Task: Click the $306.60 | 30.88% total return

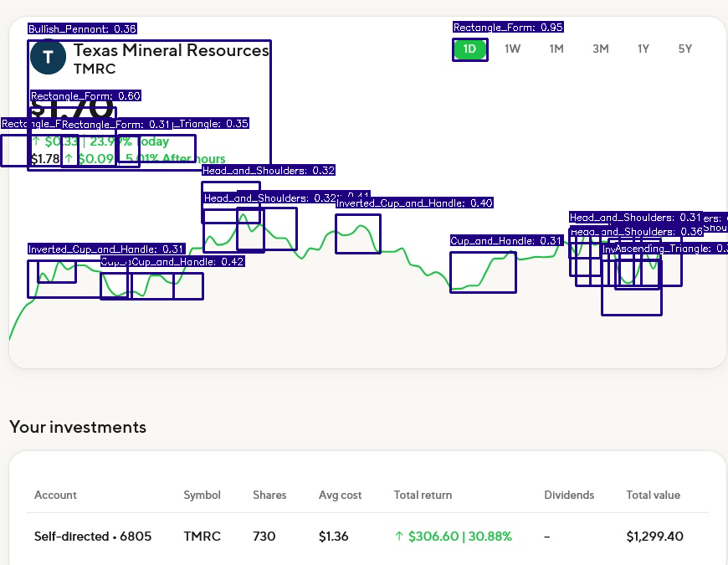Action: point(454,537)
